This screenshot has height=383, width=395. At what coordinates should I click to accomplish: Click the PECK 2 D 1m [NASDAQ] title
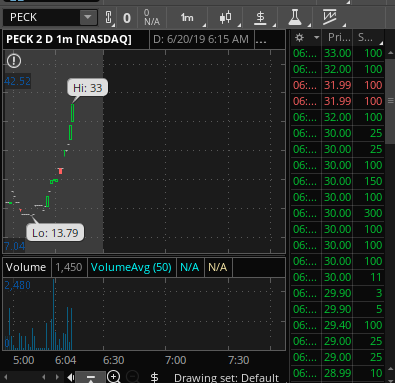point(69,39)
